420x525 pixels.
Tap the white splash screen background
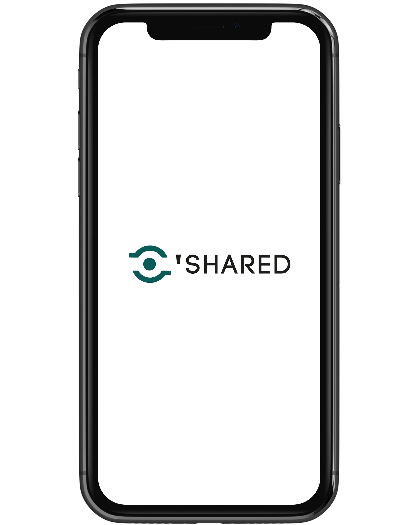point(210,262)
